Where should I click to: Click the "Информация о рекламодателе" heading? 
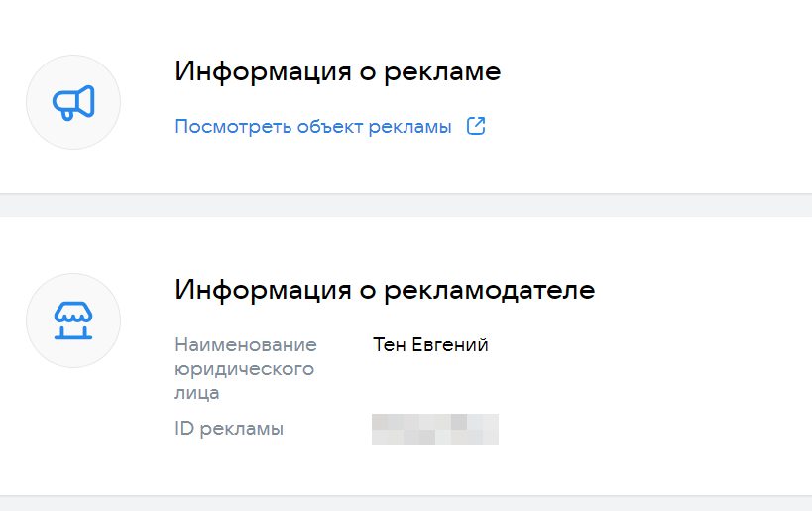(385, 291)
